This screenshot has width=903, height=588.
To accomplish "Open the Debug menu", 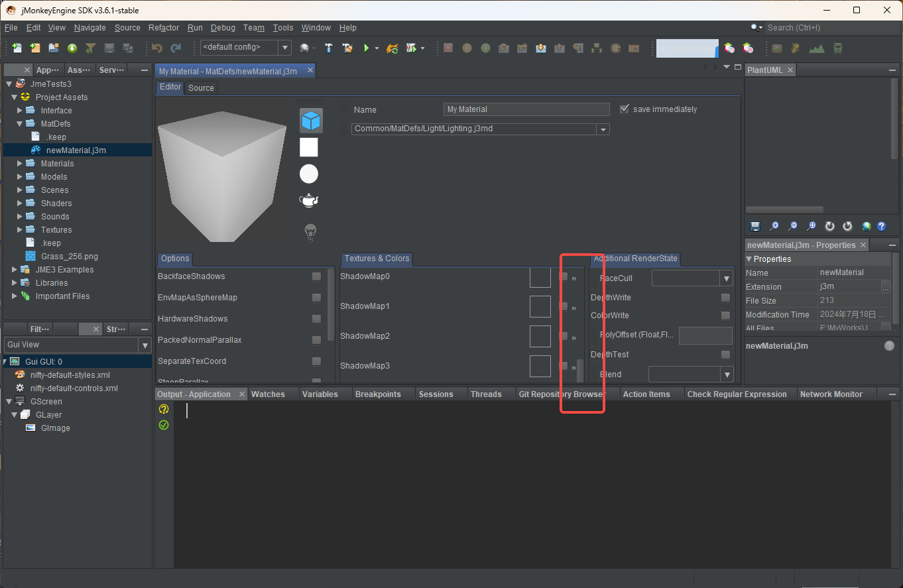I will (223, 28).
